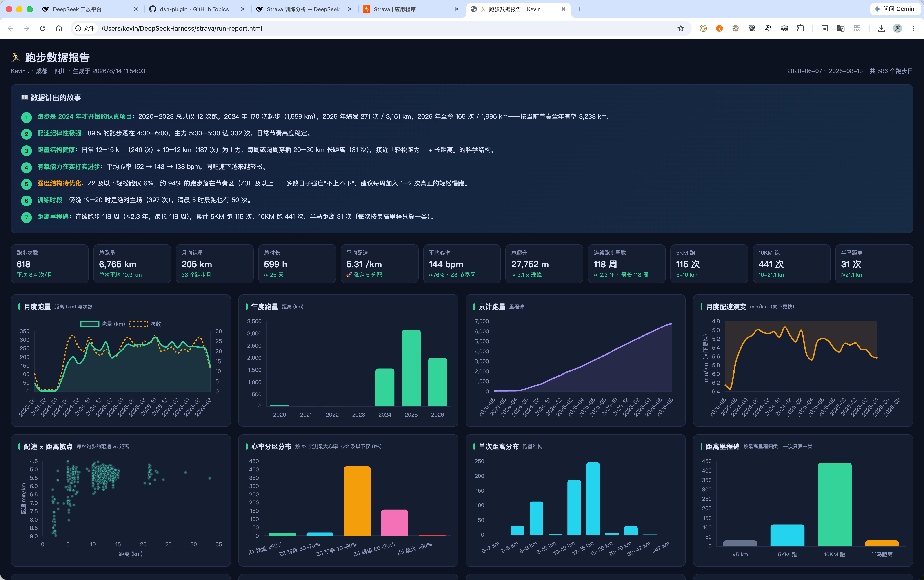
Task: Close the Strava 训练分析 tab
Action: pos(350,9)
